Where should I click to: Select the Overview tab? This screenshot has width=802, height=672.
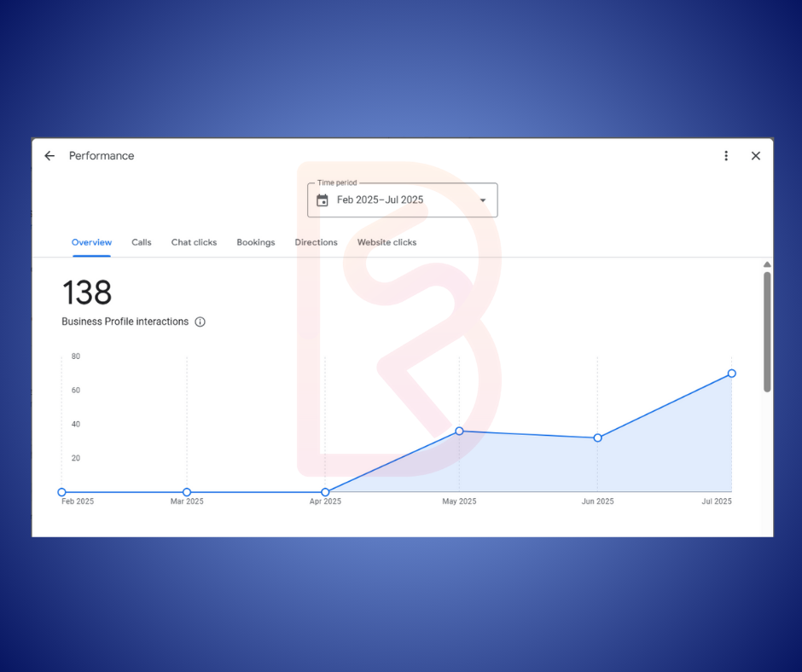pos(91,242)
